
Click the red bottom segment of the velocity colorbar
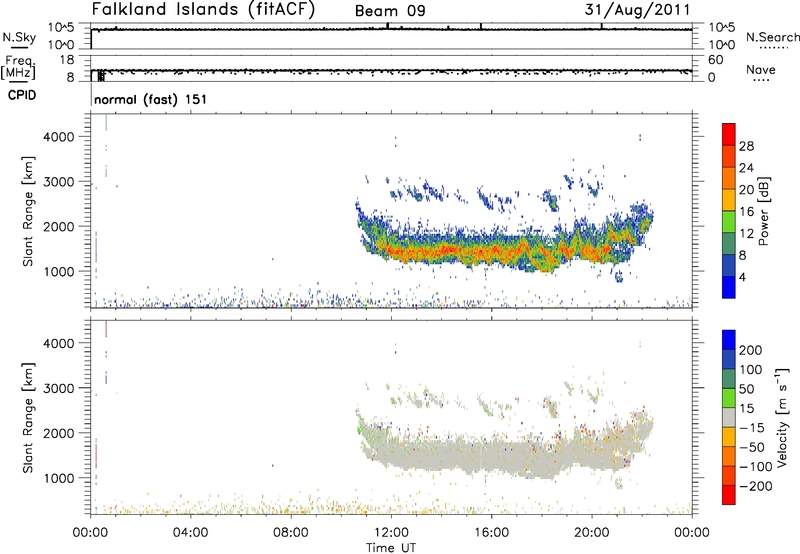click(729, 495)
